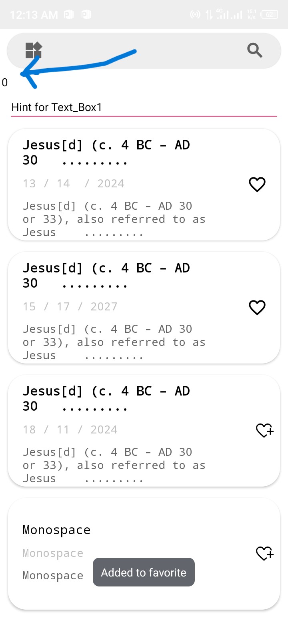Viewport: 288px width, 644px height.
Task: Tap the counter number 0
Action: pyautogui.click(x=5, y=83)
